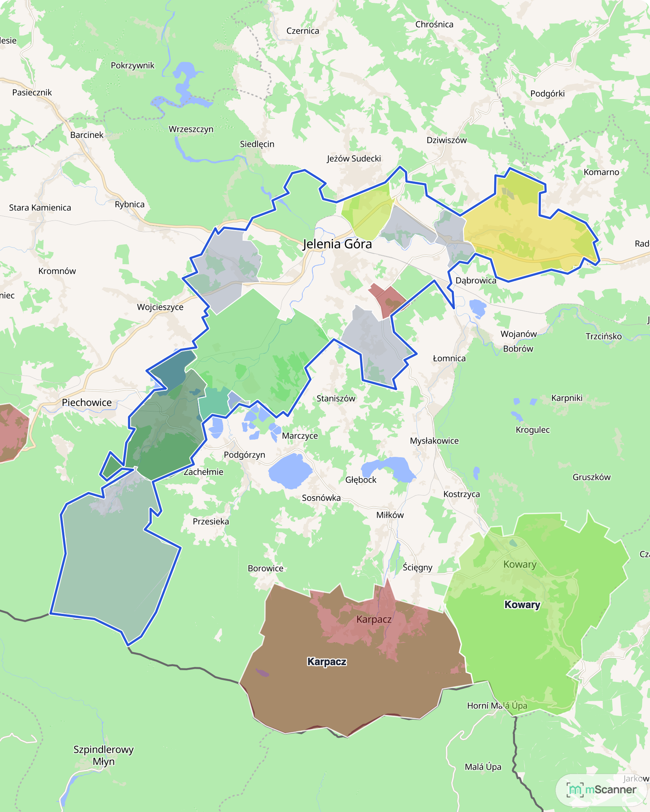Image resolution: width=650 pixels, height=812 pixels.
Task: Select the bold Karpacz region label
Action: (x=327, y=662)
